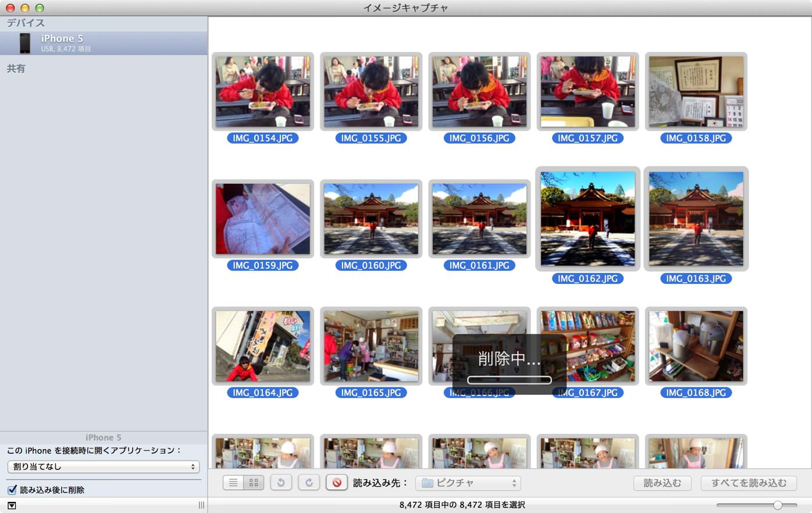812x513 pixels.
Task: Click the IMG_0168.JPG filename label
Action: pyautogui.click(x=696, y=393)
